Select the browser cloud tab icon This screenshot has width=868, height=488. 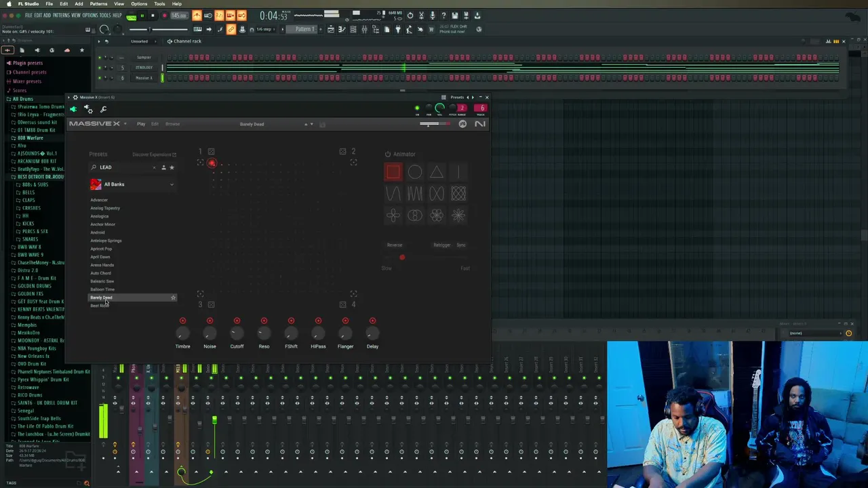coord(66,50)
